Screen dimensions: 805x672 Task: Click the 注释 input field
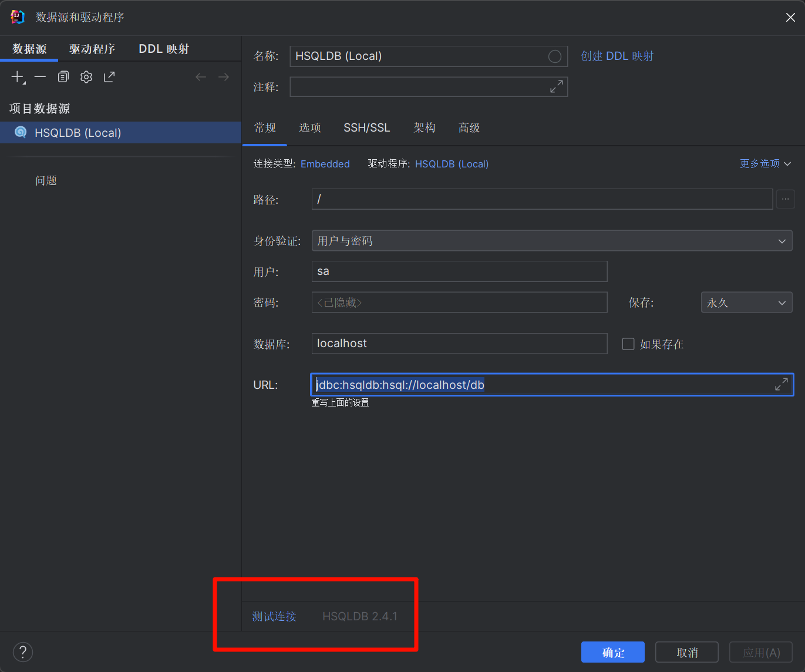tap(429, 87)
